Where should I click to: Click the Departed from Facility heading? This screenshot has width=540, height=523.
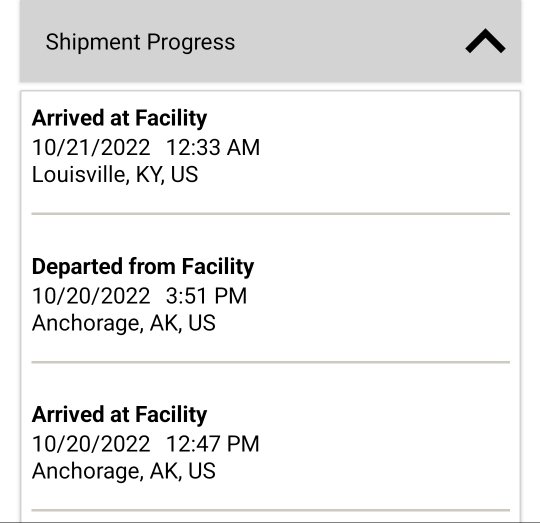143,267
